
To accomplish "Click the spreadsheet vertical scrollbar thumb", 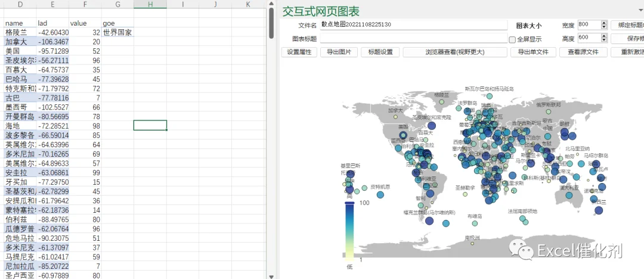I will coord(271,23).
